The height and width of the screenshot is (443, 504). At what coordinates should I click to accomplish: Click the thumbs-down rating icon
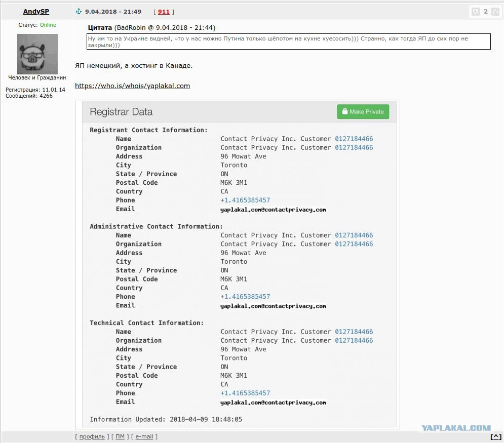point(476,12)
